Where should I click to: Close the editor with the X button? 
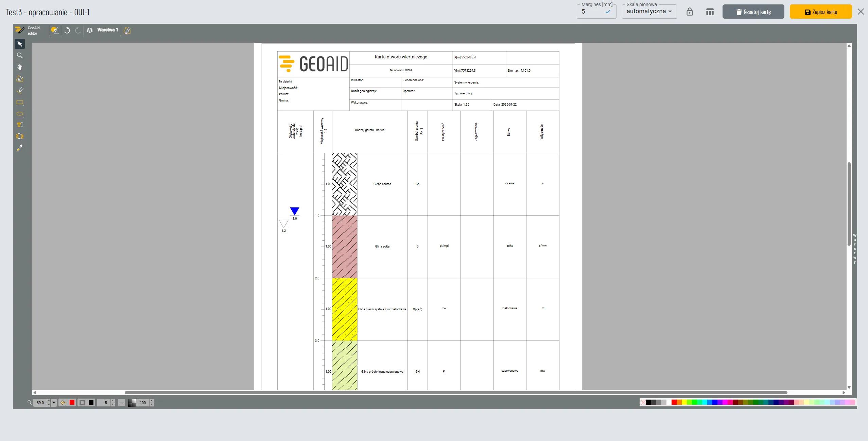861,12
